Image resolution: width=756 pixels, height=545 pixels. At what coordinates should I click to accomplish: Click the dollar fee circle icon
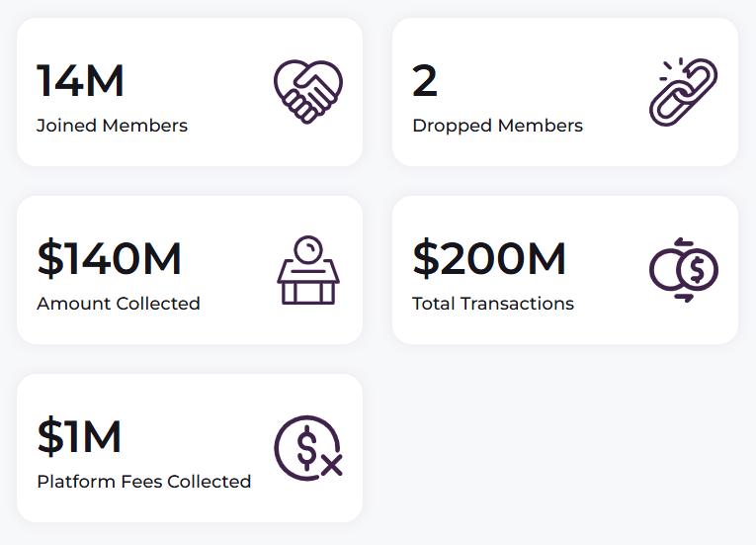307,448
